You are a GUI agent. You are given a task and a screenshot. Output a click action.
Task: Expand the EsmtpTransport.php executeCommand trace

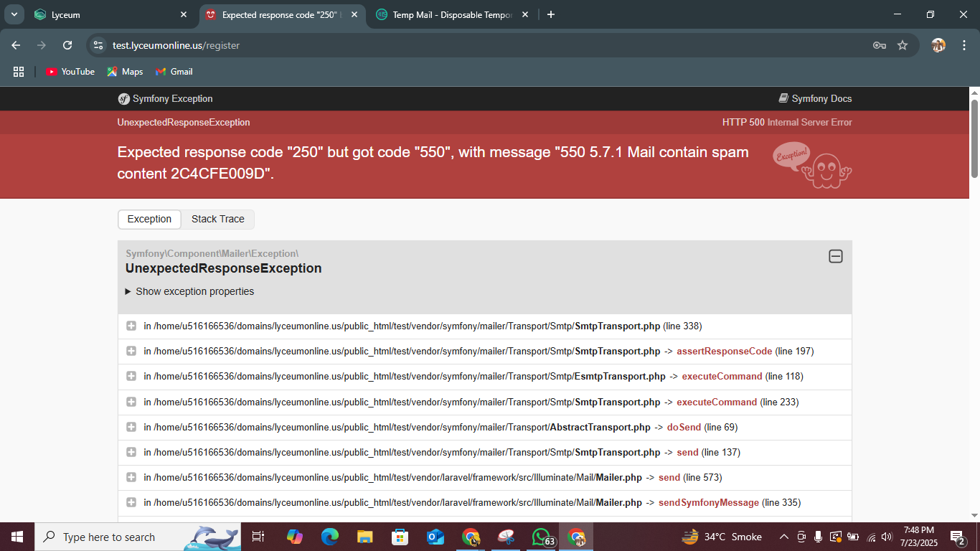[x=131, y=377]
